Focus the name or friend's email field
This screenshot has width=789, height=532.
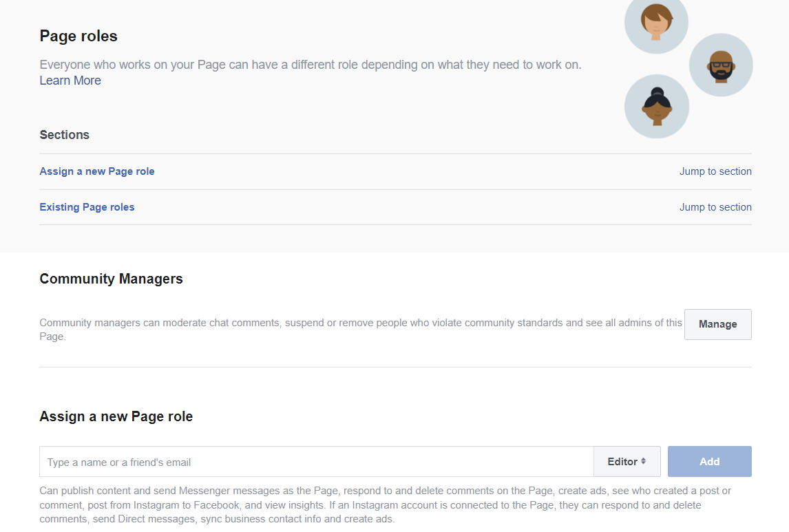(317, 462)
